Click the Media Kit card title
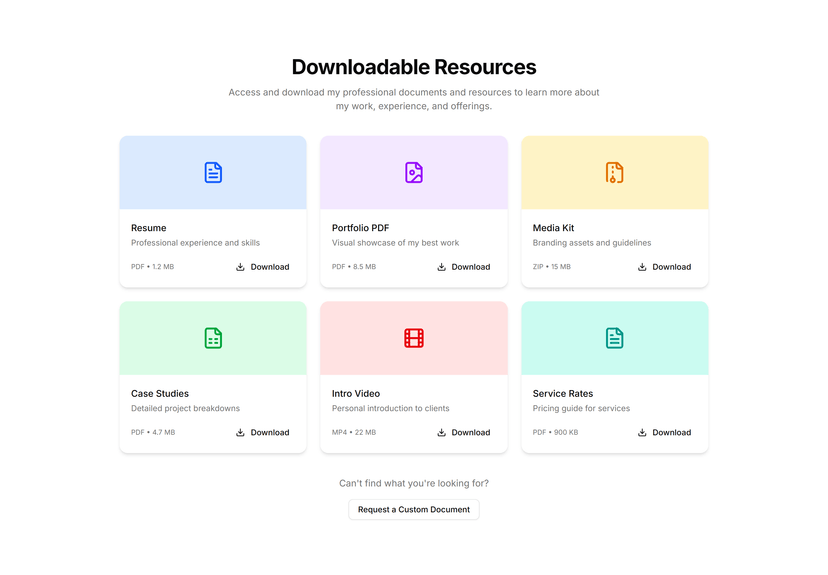The width and height of the screenshot is (828, 575). [x=553, y=228]
